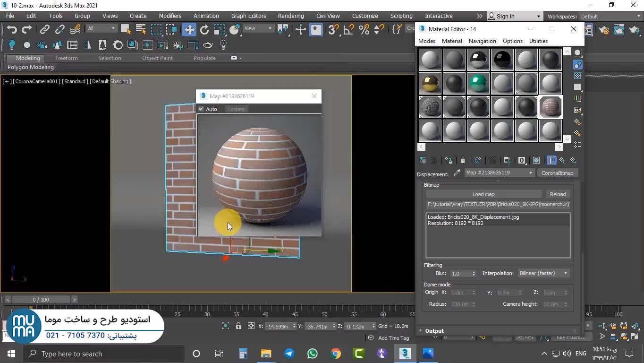Uncheck the Auto preview checkbox

point(201,109)
